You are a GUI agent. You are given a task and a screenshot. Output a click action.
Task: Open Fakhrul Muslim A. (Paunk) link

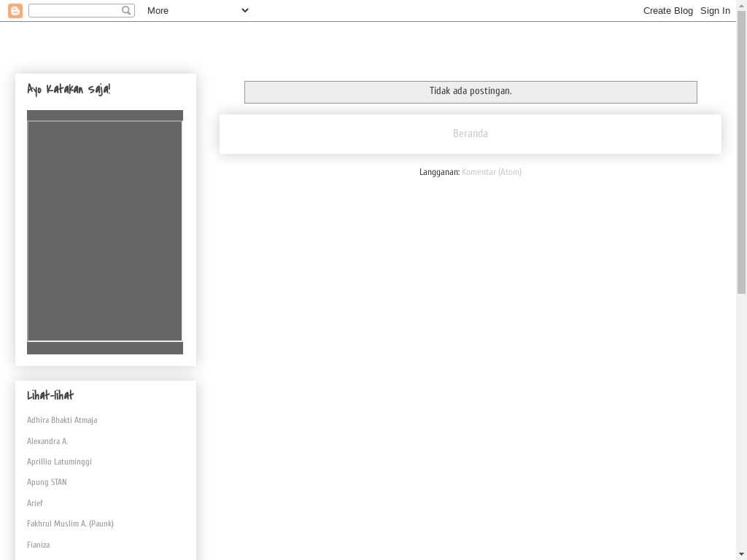70,524
